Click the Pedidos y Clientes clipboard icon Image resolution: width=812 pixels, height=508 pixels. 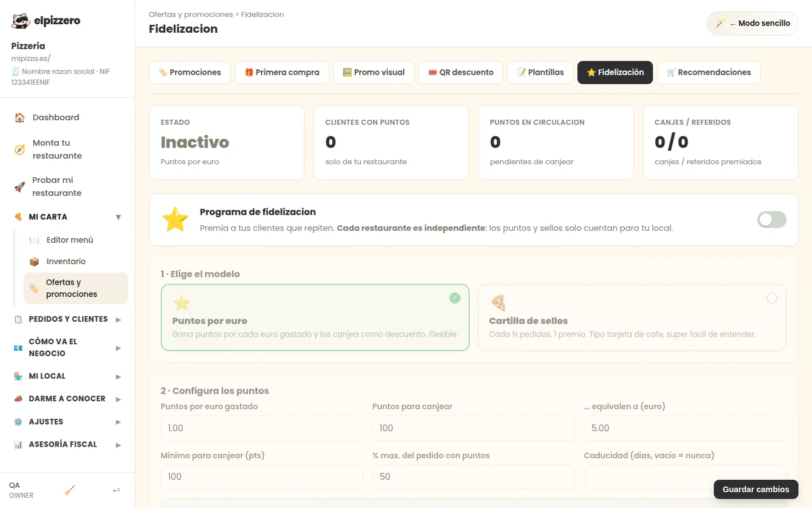pos(18,319)
